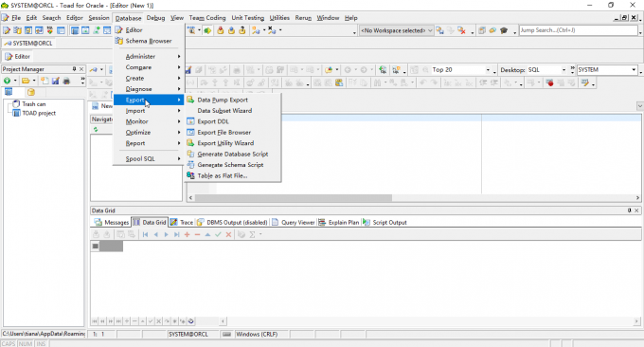Image resolution: width=644 pixels, height=347 pixels.
Task: Click the delete workspace red X icon
Action: click(x=461, y=30)
